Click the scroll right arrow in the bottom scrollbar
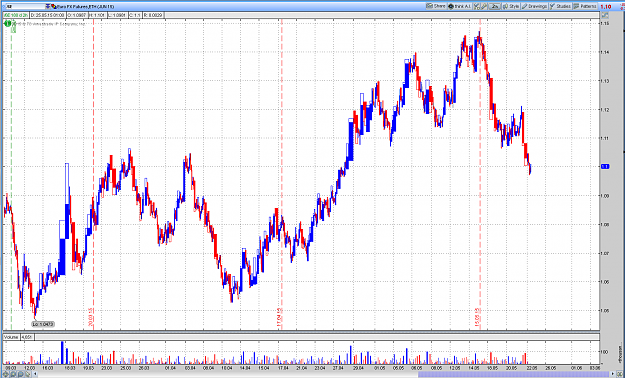The image size is (625, 378). pyautogui.click(x=613, y=374)
